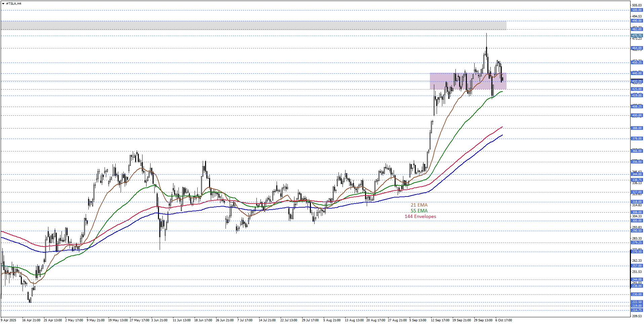Select the green 55 EMA text label
The height and width of the screenshot is (324, 644).
tap(419, 211)
